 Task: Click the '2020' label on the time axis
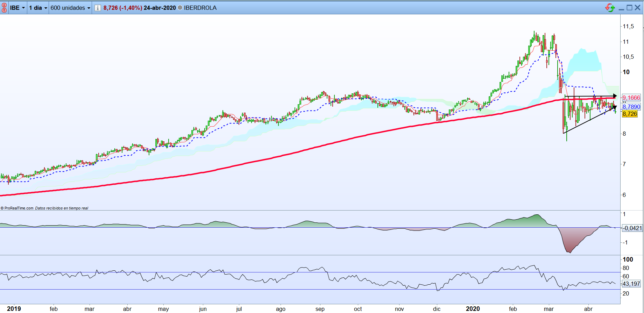click(x=473, y=309)
